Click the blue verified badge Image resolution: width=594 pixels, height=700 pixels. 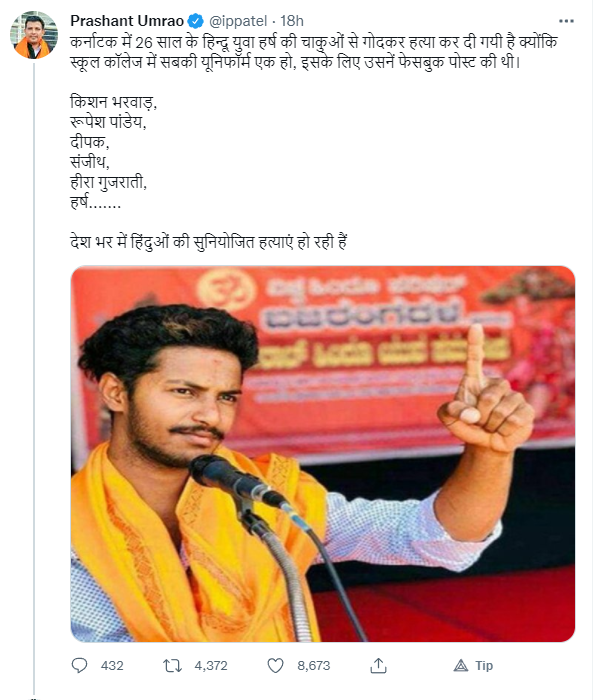pyautogui.click(x=195, y=21)
